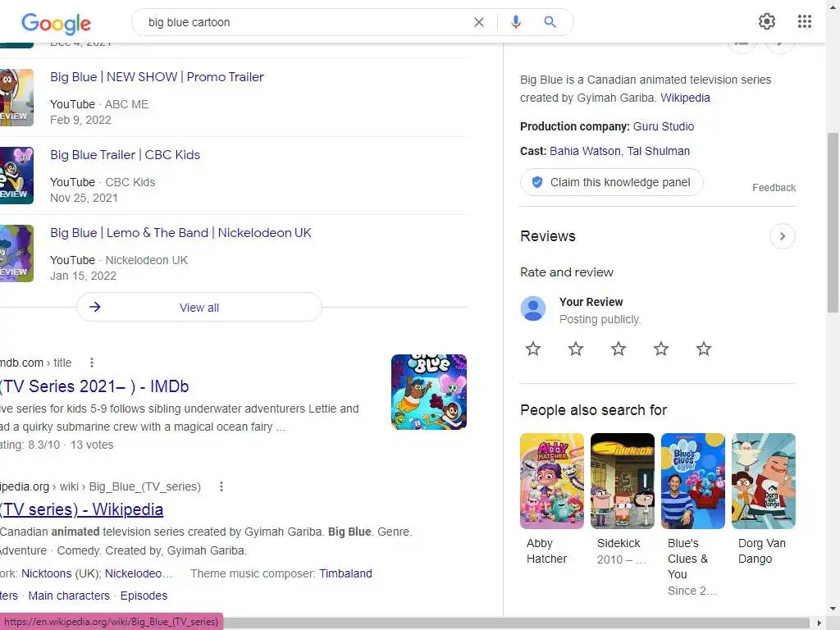
Task: Click the People also search for heading
Action: point(593,410)
